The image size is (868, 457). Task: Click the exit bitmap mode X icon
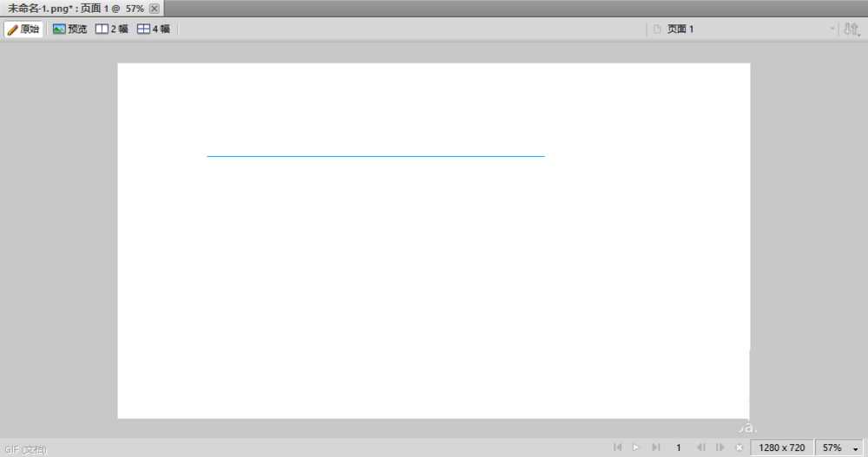(739, 447)
